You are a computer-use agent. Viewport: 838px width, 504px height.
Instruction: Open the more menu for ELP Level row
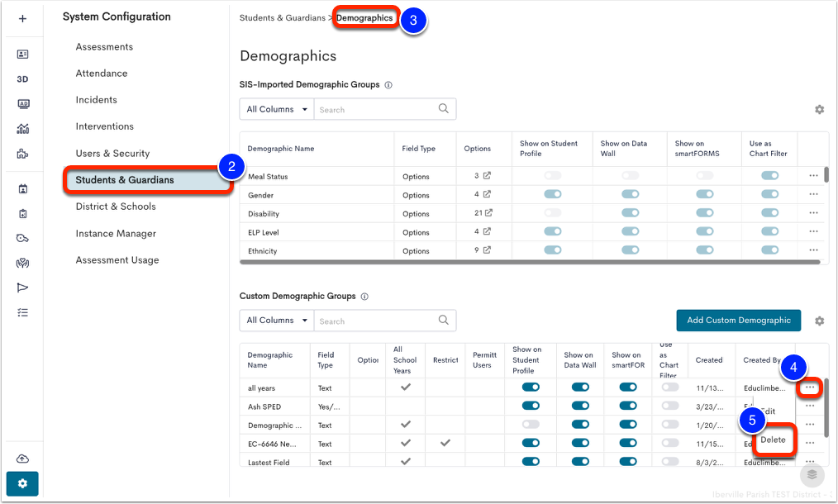point(813,231)
